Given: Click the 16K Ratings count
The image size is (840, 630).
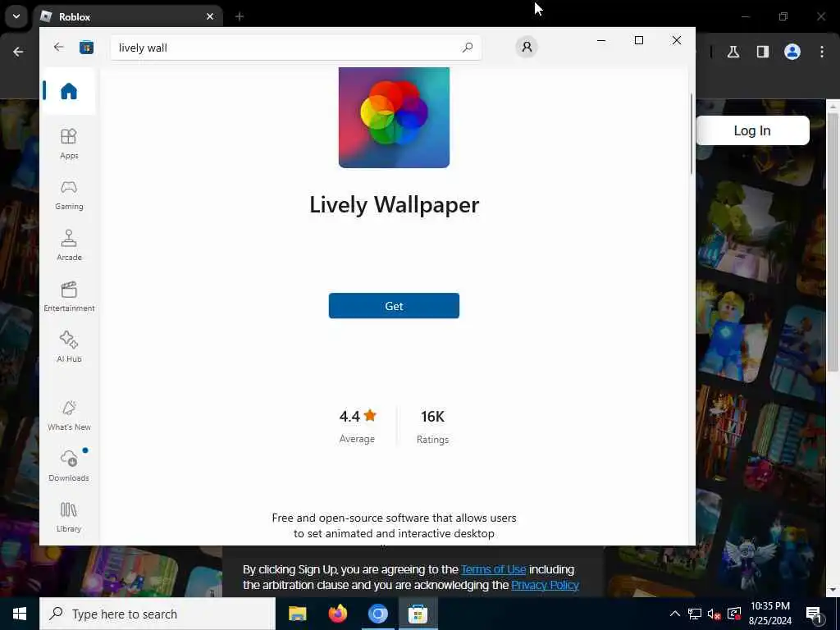Looking at the screenshot, I should pyautogui.click(x=432, y=427).
